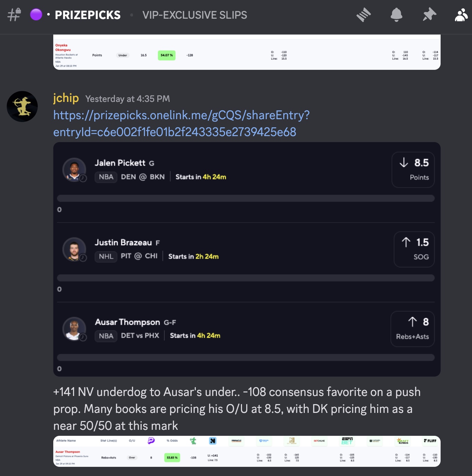Click the NHL league tag for Brazeau
The image size is (472, 476).
point(106,256)
